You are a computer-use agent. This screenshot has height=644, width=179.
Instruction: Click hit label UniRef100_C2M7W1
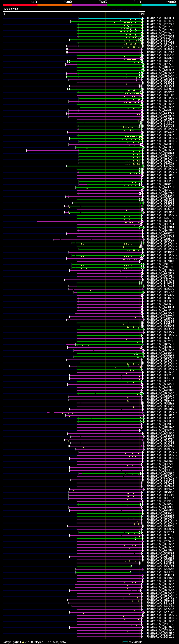[161, 280]
